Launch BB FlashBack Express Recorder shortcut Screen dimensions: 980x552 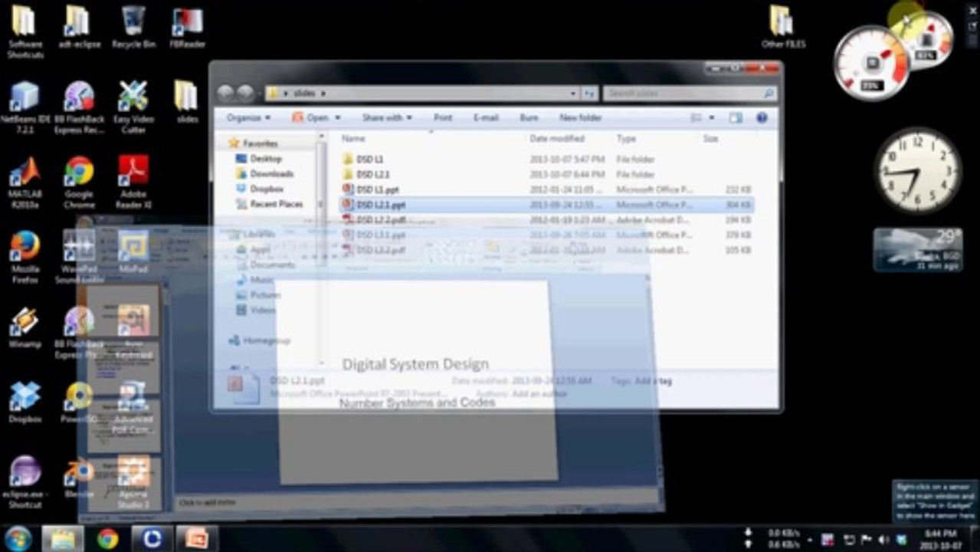point(79,107)
